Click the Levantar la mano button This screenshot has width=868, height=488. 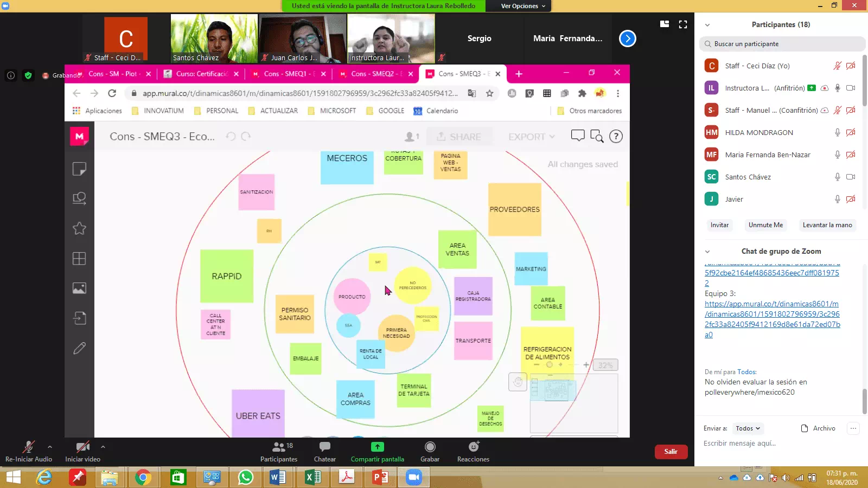click(827, 225)
